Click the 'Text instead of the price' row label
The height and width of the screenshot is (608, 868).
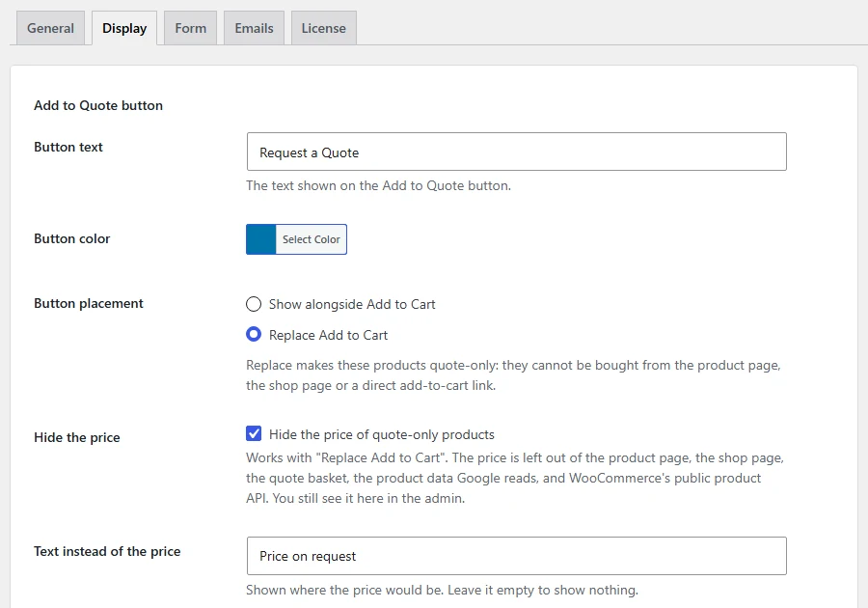107,551
